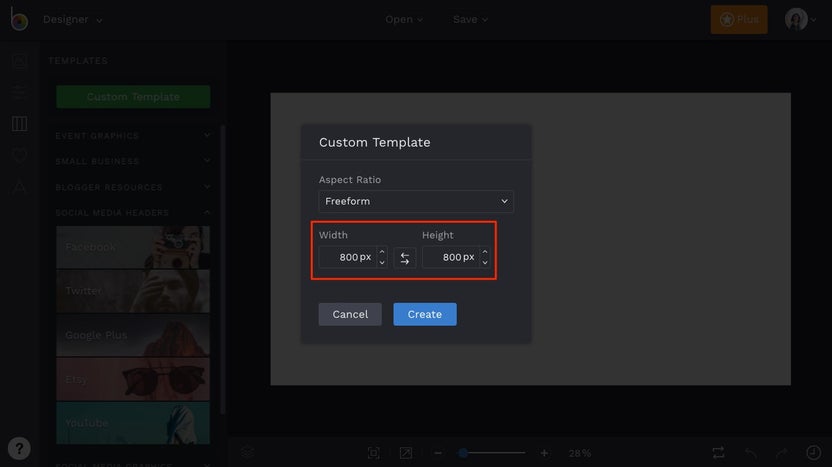This screenshot has height=467, width=832.
Task: Open the heart graphics sidebar icon
Action: 20,155
